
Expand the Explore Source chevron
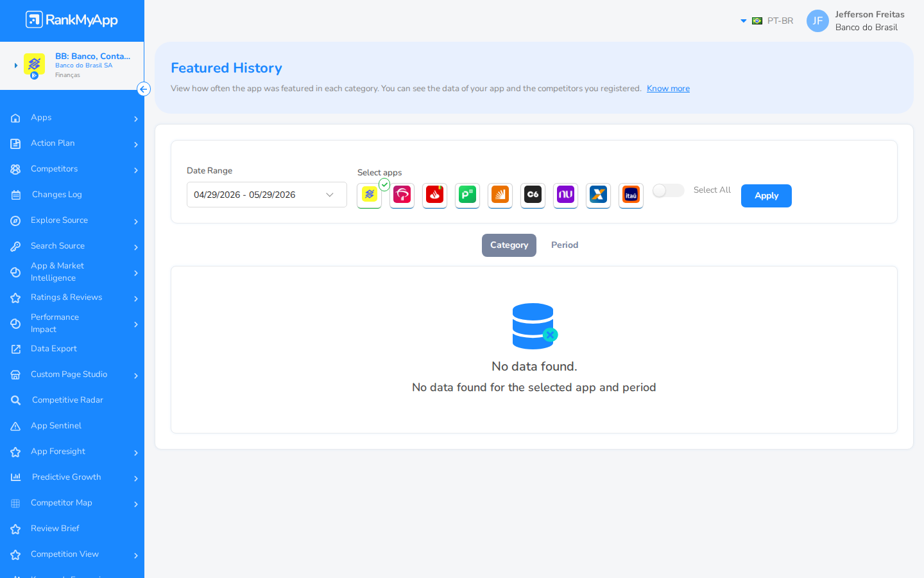[x=136, y=221]
